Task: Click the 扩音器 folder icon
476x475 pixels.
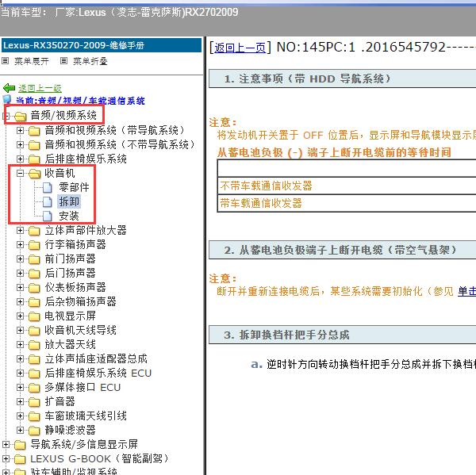Action: [x=34, y=402]
